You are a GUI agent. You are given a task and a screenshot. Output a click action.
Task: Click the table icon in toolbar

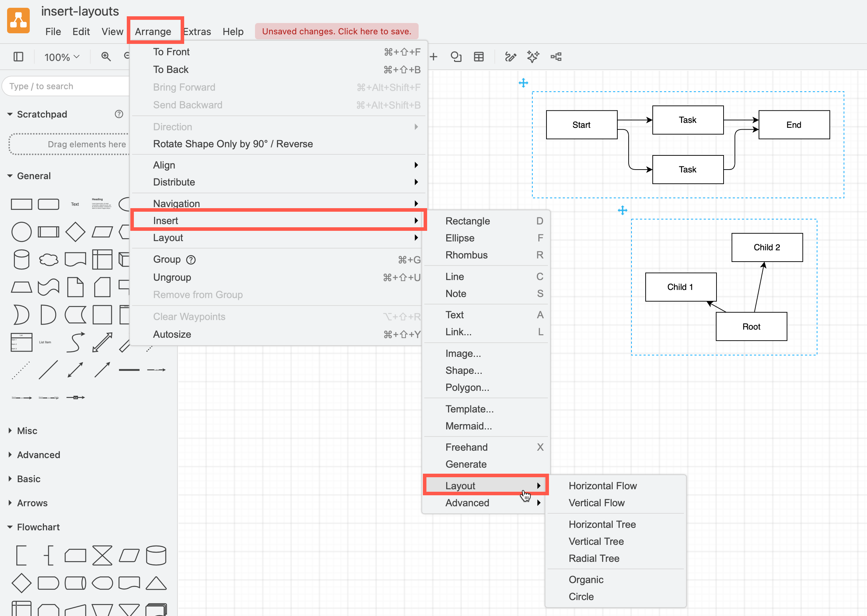point(479,57)
